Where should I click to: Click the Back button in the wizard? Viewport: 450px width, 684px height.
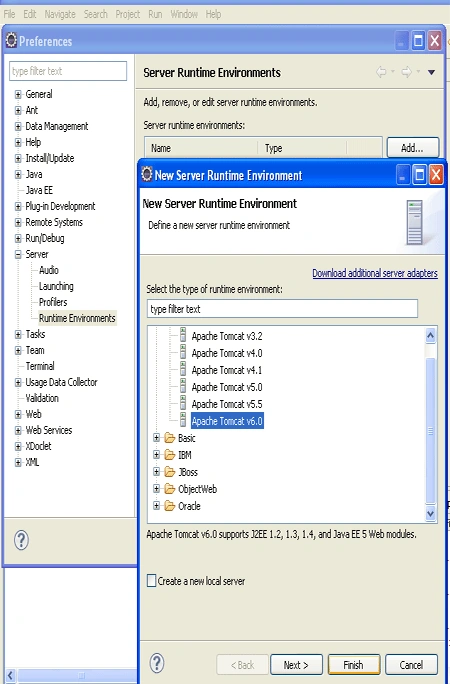242,664
